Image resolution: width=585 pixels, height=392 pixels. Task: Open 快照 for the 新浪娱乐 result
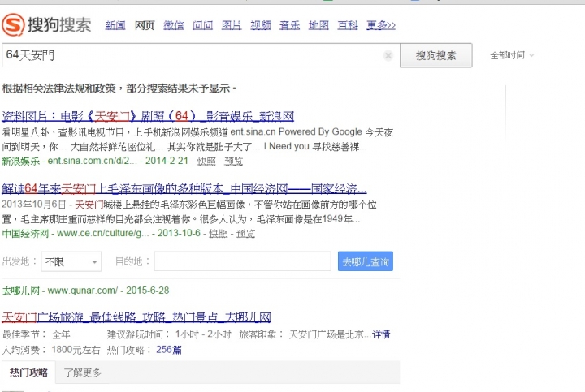click(x=206, y=161)
